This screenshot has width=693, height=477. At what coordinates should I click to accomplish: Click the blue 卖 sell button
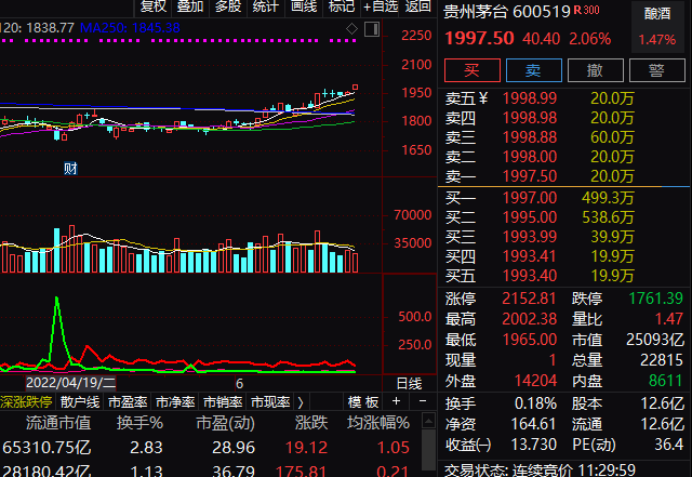(x=533, y=70)
